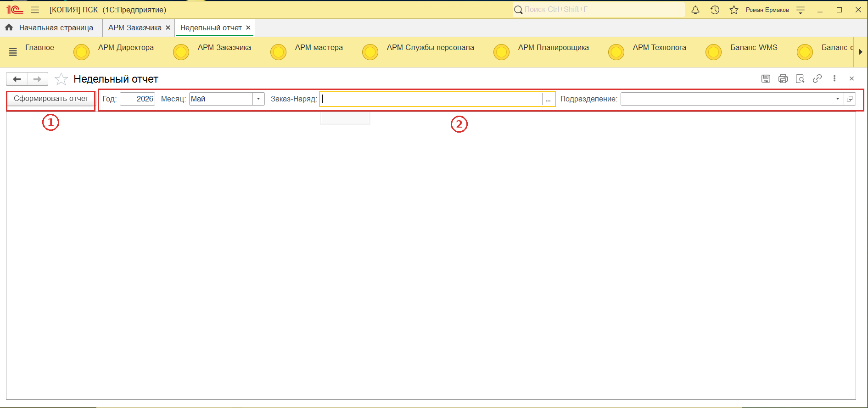
Task: Open the three-dot more actions menu
Action: tap(834, 78)
